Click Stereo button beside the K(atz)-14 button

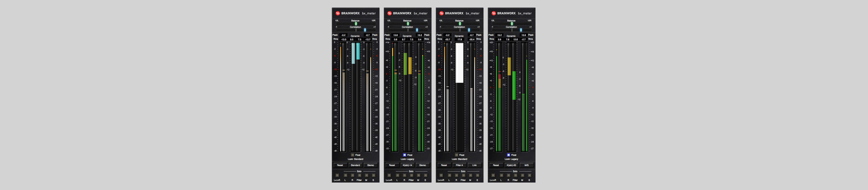coord(422,165)
